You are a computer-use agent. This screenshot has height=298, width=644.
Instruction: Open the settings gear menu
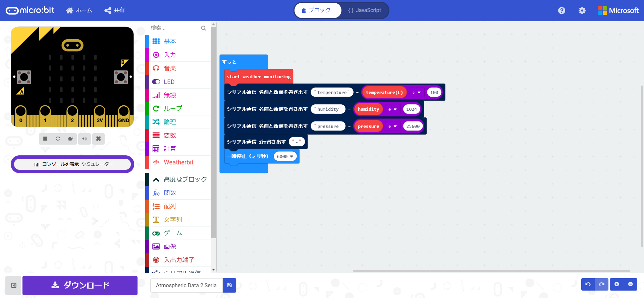point(582,10)
